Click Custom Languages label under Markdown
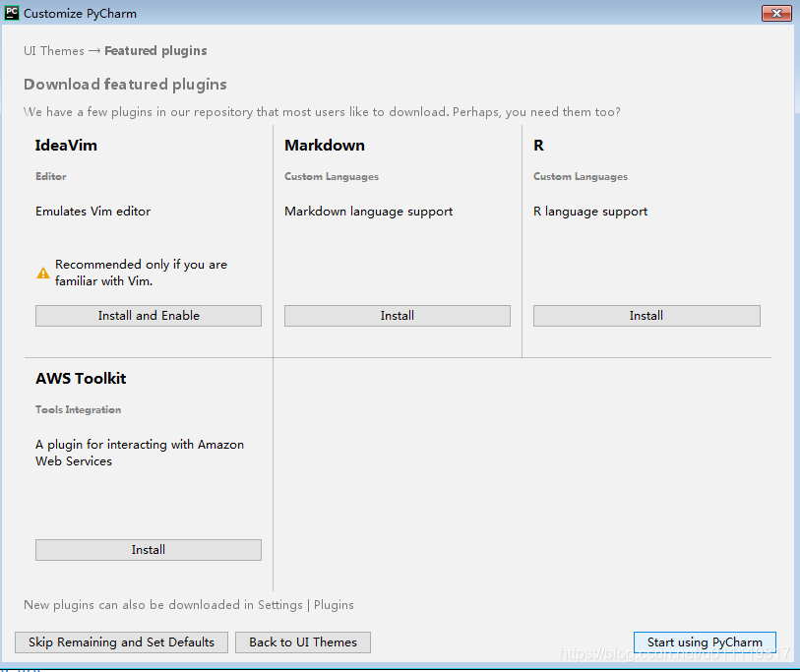The width and height of the screenshot is (800, 672). pos(332,176)
